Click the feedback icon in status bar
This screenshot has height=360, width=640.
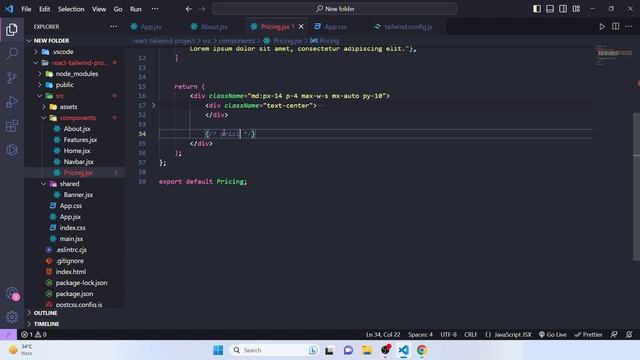coord(614,334)
